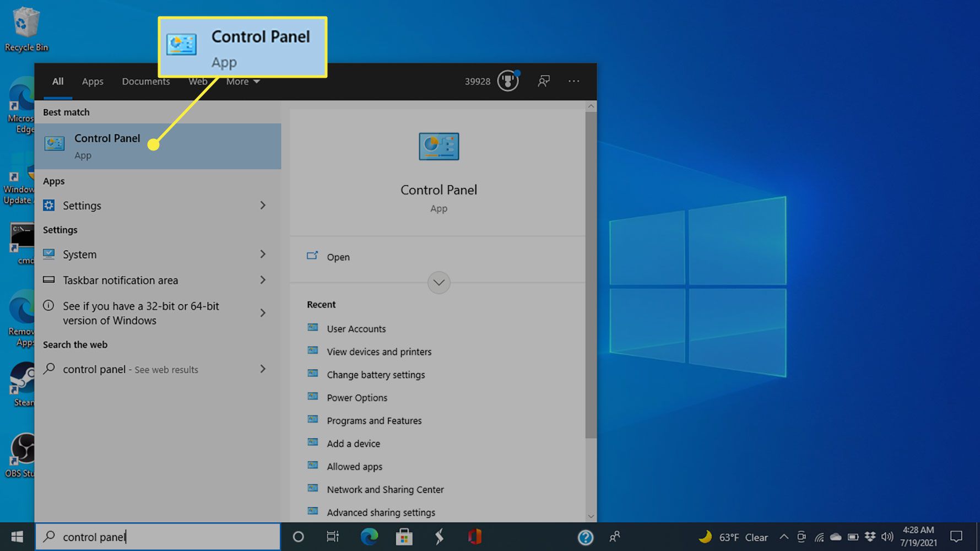Screen dimensions: 980x551
Task: Click the Dropbox icon in system tray
Action: pyautogui.click(x=870, y=537)
